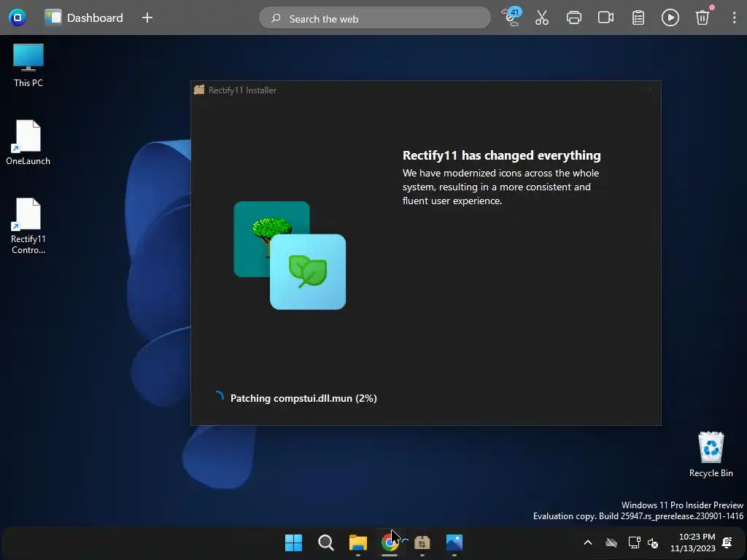Screen dimensions: 747x560
Task: Open the Dashboard tab
Action: pyautogui.click(x=84, y=17)
